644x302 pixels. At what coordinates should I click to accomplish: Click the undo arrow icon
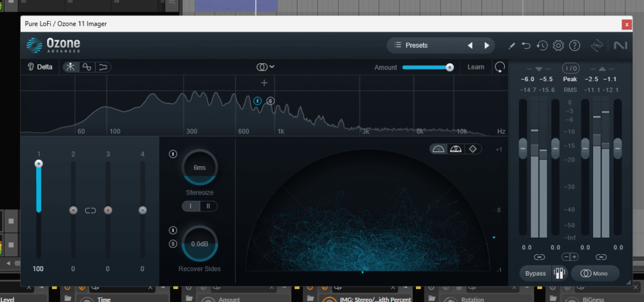click(x=526, y=46)
